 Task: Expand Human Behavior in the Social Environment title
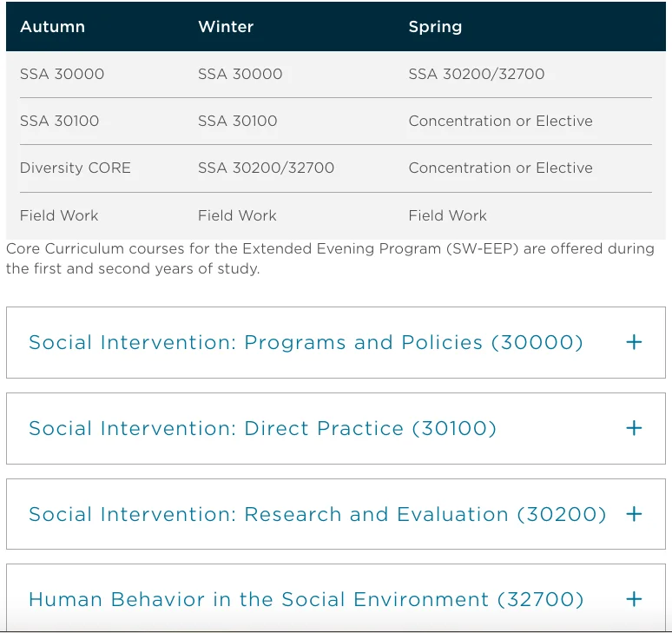click(306, 599)
